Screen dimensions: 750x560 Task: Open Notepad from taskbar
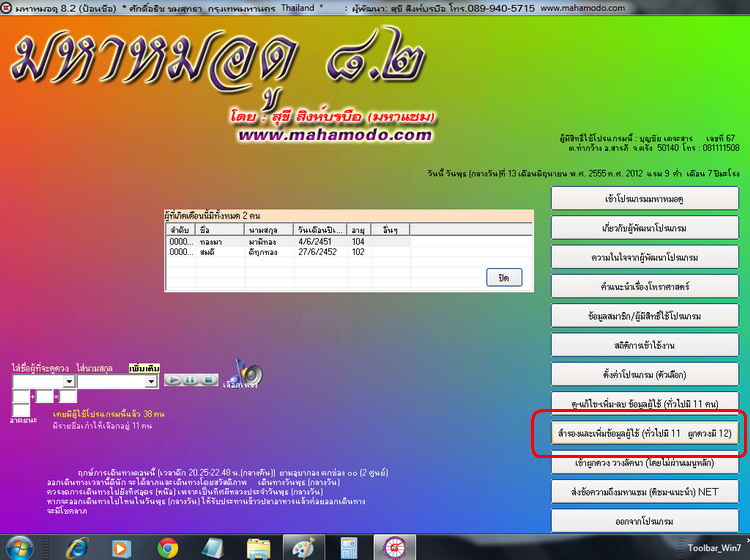click(213, 548)
